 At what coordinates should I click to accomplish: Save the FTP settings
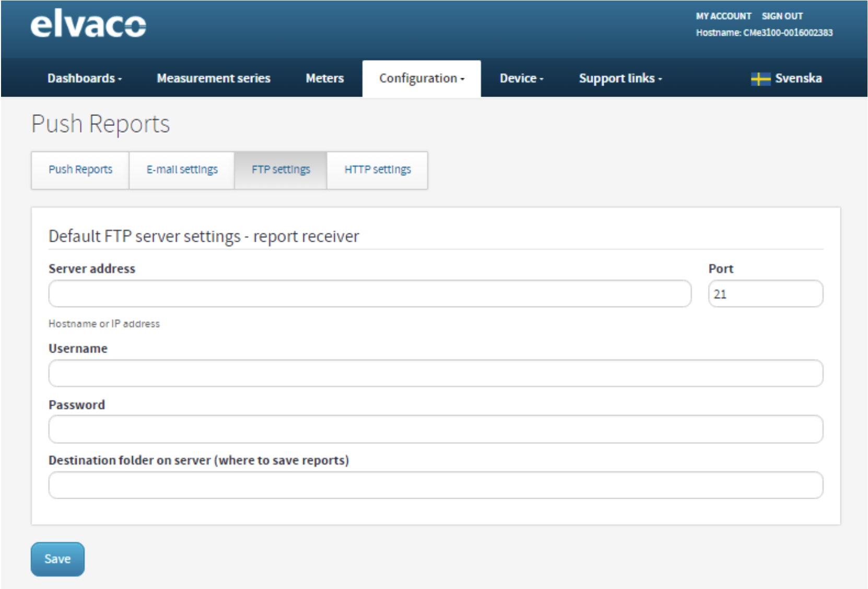pos(57,559)
